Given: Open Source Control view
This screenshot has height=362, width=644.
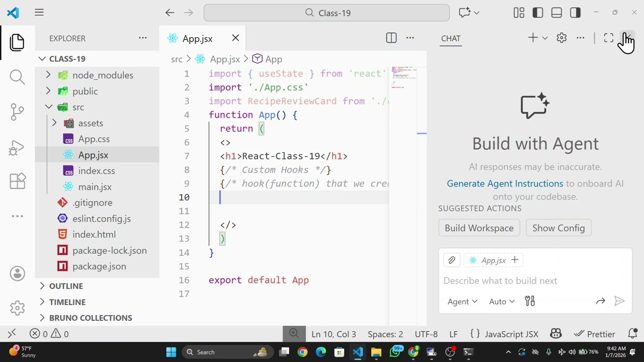Looking at the screenshot, I should pos(17,112).
